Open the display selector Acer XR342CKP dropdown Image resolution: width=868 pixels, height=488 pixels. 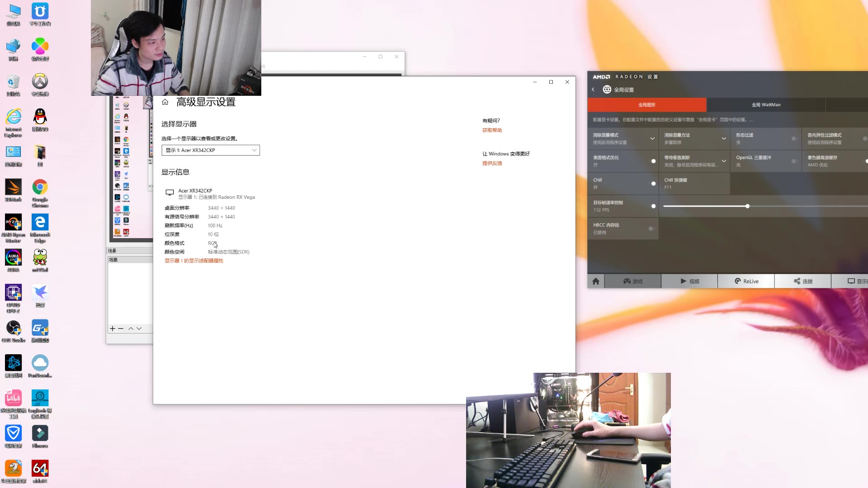[211, 150]
